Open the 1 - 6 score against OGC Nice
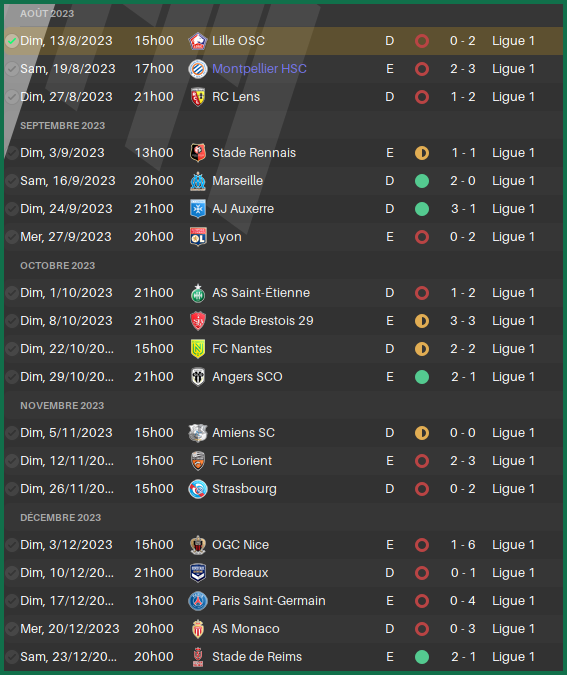This screenshot has height=675, width=567. [463, 545]
